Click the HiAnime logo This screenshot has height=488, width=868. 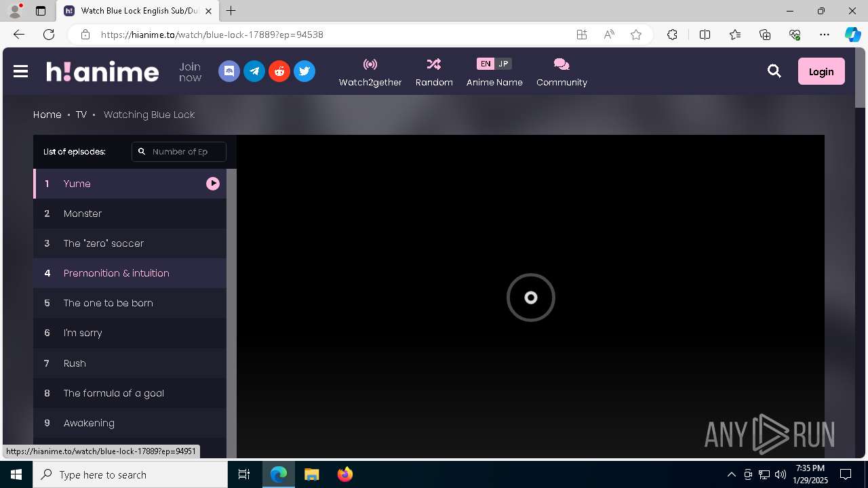coord(102,71)
